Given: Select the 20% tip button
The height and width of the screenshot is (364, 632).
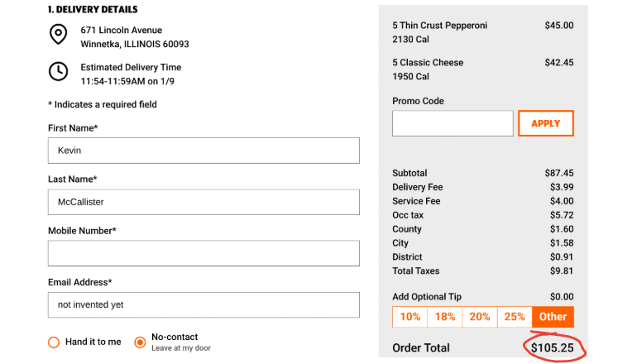Looking at the screenshot, I should coord(480,317).
